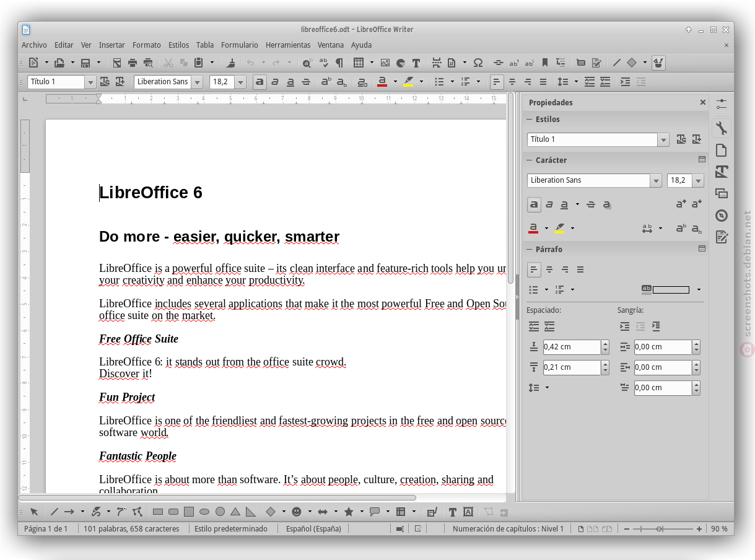The width and height of the screenshot is (755, 560).
Task: Open the Archivo menu
Action: coord(34,45)
